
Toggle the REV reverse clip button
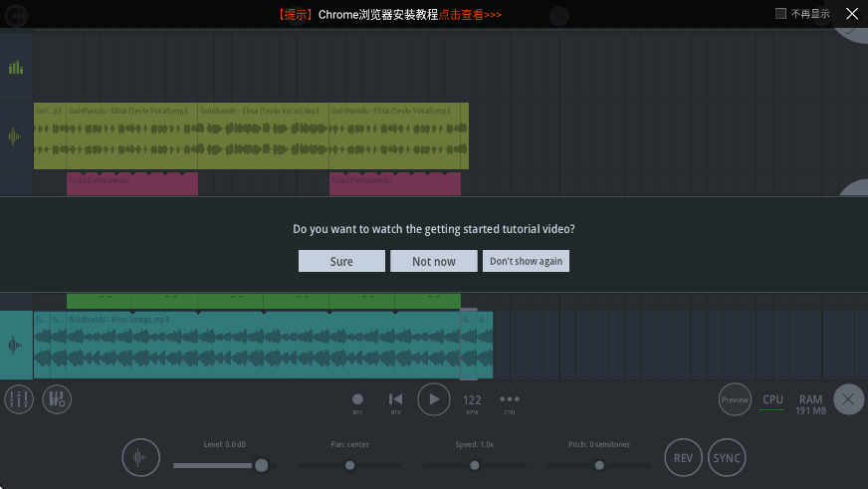tap(683, 457)
